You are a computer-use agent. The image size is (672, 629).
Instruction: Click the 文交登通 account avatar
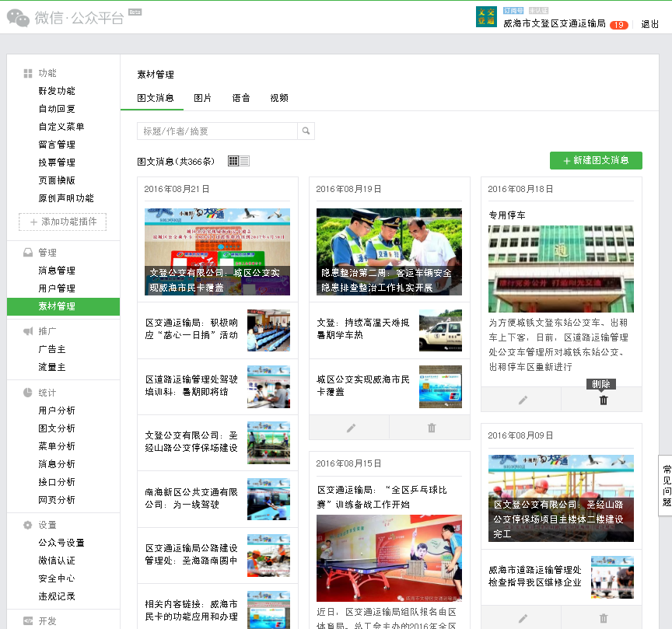[x=487, y=16]
